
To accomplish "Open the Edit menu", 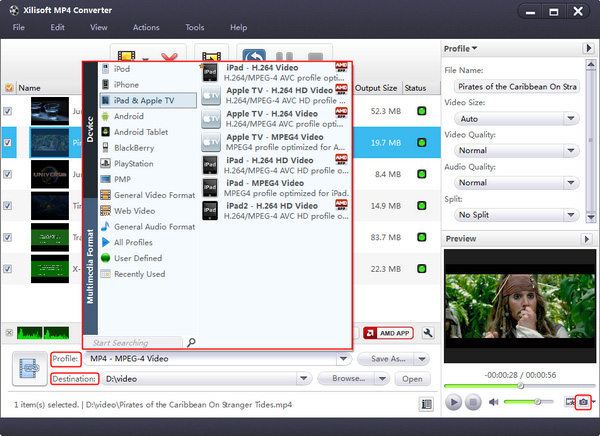I will pyautogui.click(x=57, y=28).
